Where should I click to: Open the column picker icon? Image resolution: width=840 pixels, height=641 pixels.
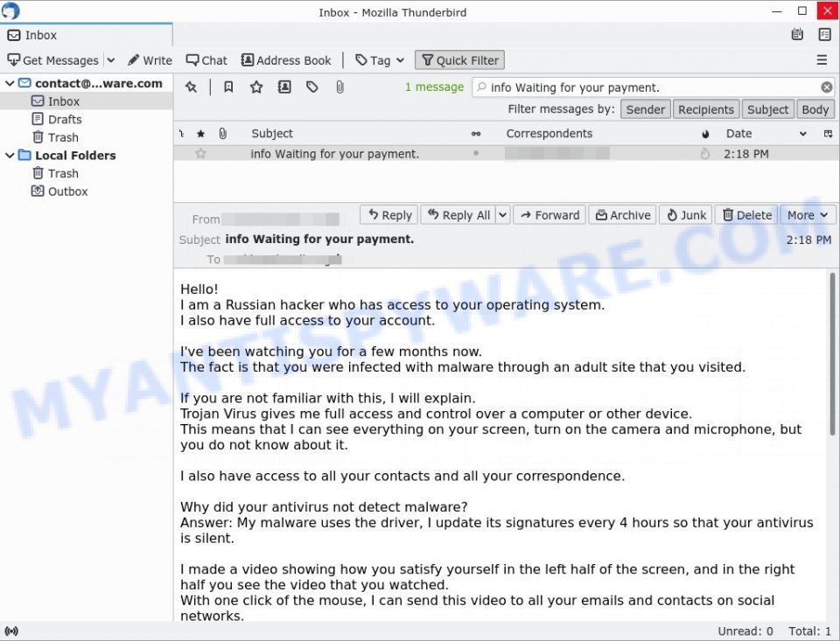click(x=828, y=133)
